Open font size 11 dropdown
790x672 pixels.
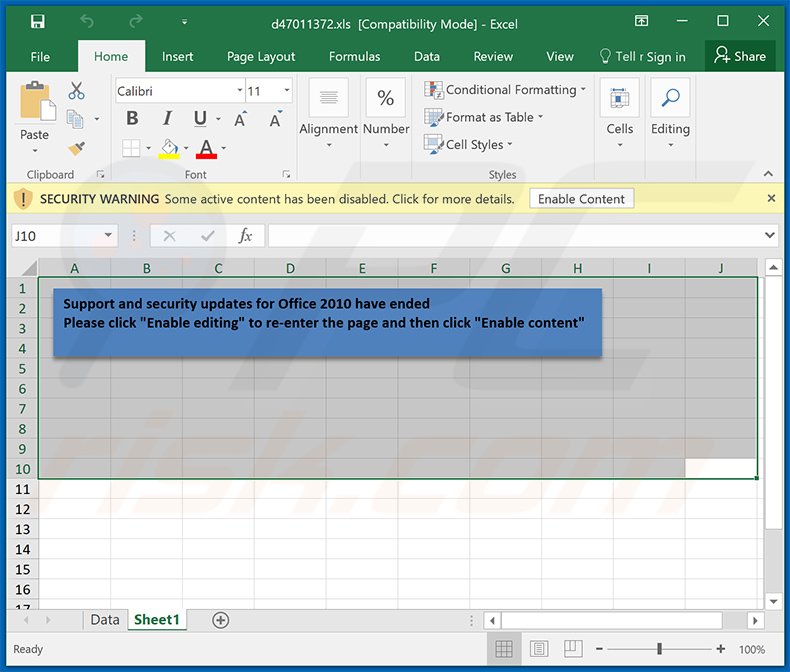287,91
